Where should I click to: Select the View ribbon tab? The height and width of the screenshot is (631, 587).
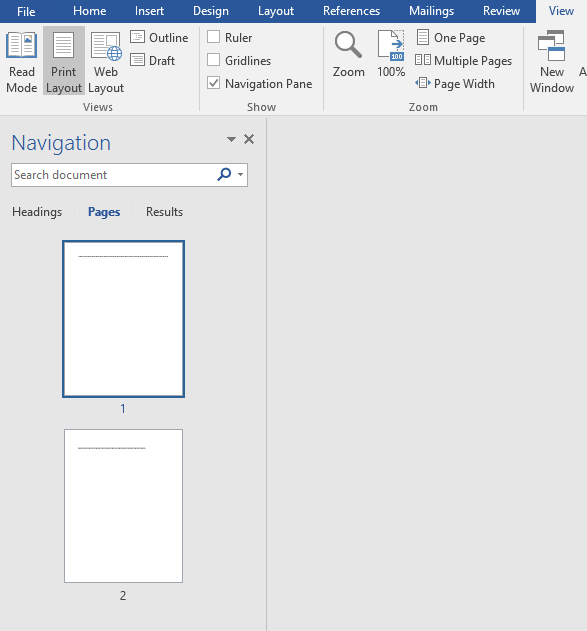coord(561,11)
